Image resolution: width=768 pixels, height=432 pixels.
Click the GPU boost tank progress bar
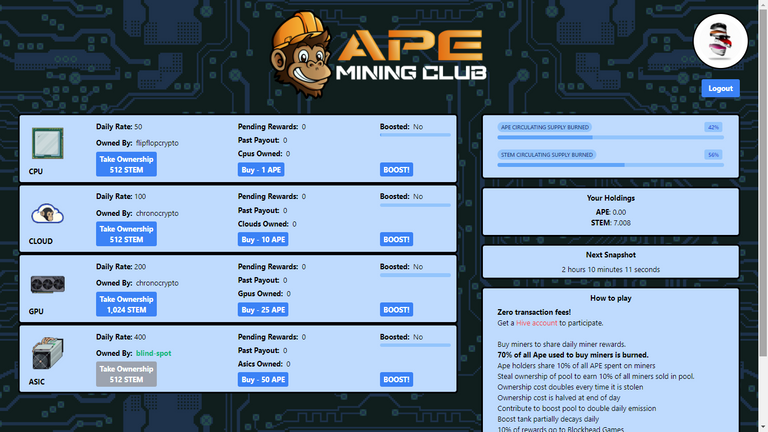pos(415,275)
